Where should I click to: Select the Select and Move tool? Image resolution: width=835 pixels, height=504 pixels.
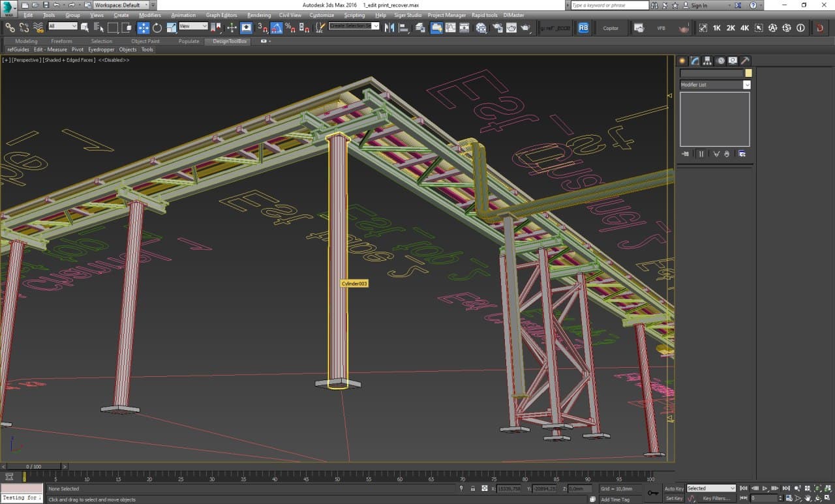tap(143, 27)
